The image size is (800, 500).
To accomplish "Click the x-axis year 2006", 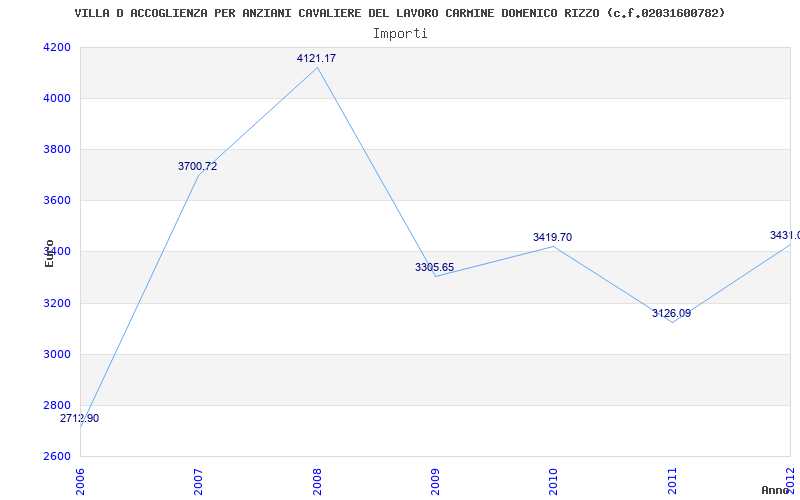I will coord(81,481).
